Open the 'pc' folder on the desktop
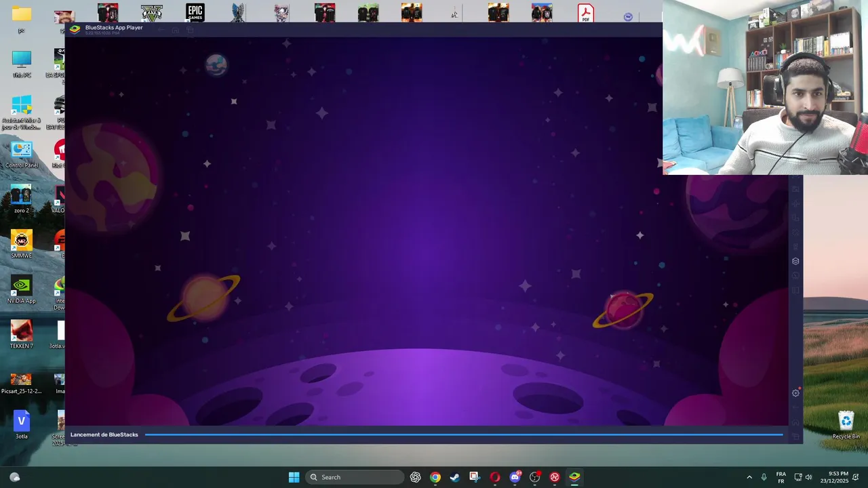 (22, 18)
